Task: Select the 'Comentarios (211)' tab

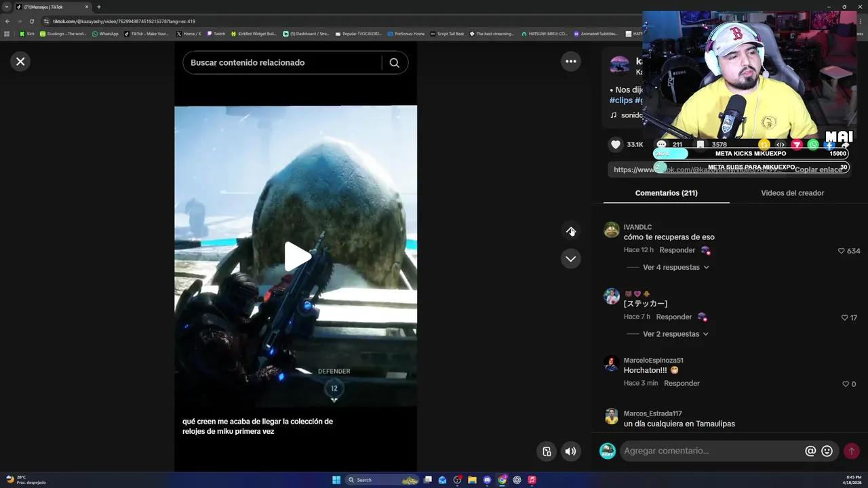Action: tap(666, 193)
